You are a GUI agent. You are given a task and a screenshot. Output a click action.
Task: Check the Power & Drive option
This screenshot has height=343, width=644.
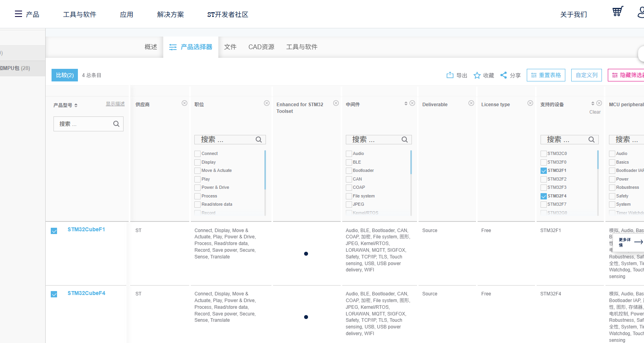point(197,188)
